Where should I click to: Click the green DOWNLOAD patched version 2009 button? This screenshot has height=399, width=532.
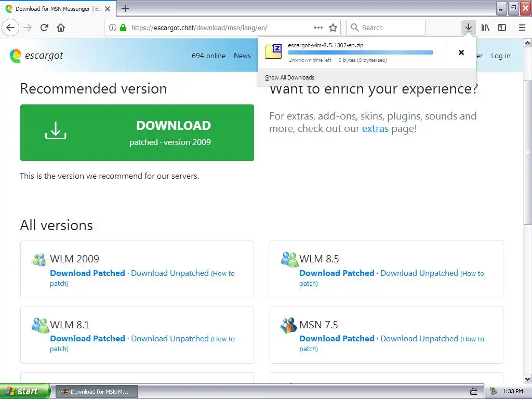(x=137, y=132)
